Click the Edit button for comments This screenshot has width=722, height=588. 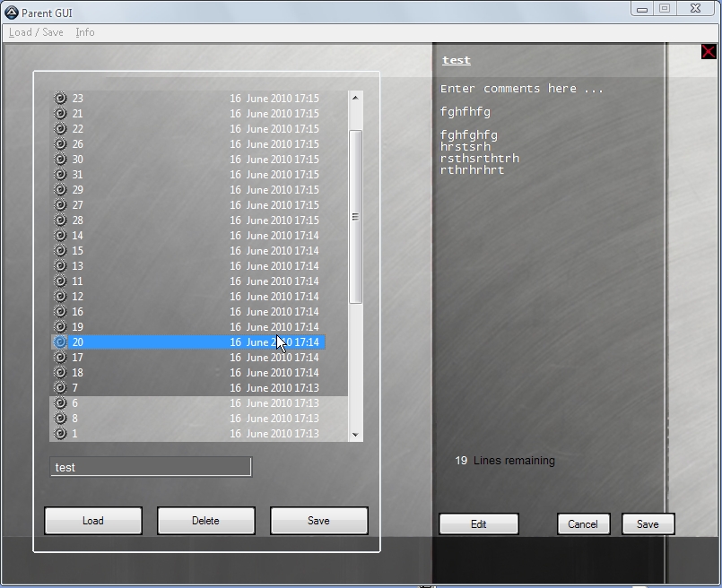pyautogui.click(x=479, y=524)
